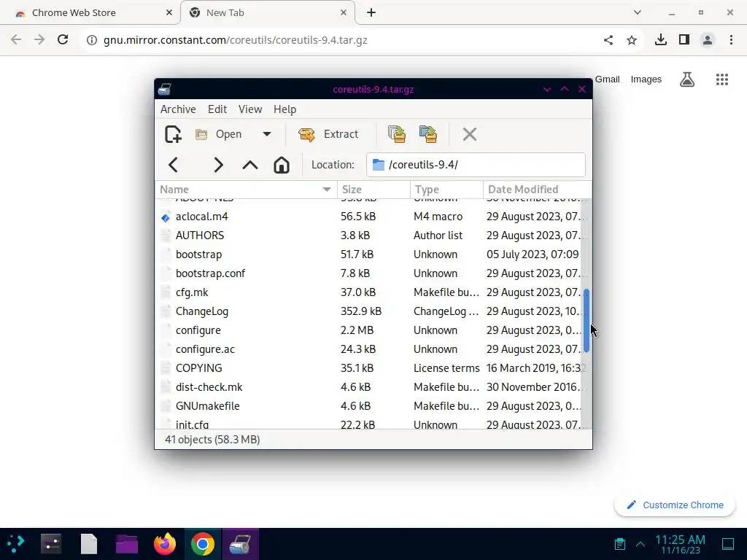Click the file list vertical scrollbar
This screenshot has width=747, height=560.
pyautogui.click(x=587, y=321)
